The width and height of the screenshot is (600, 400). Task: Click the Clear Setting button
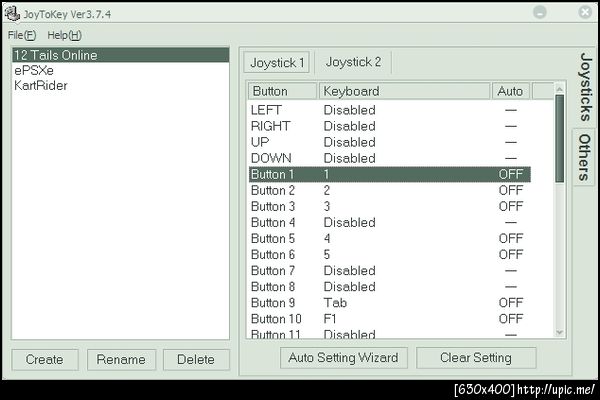tap(476, 358)
